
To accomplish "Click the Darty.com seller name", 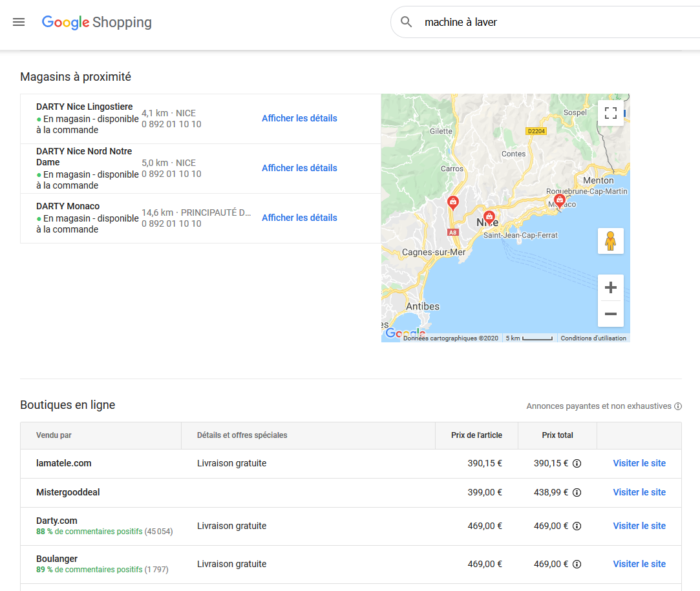I will [57, 521].
